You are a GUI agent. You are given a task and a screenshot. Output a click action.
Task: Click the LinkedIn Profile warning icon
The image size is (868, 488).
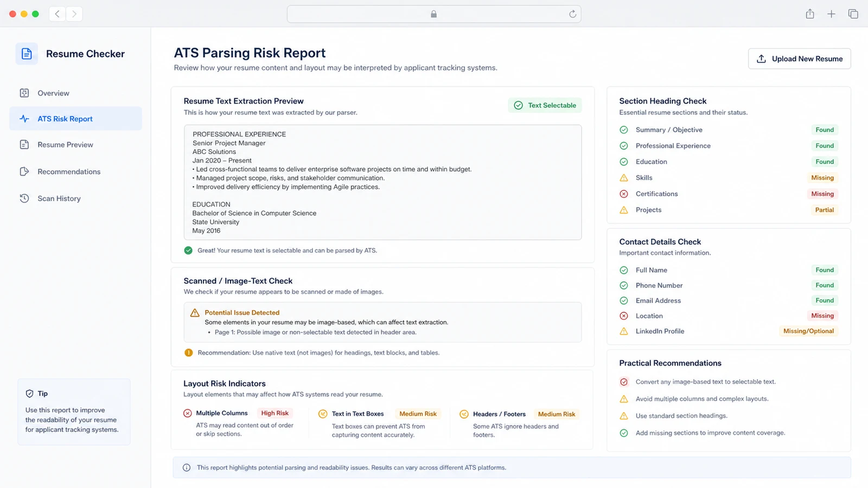624,331
